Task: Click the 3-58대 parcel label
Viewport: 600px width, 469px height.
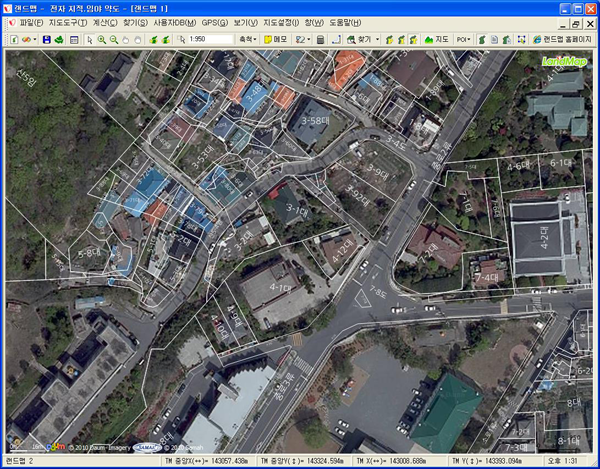Action: coord(316,121)
